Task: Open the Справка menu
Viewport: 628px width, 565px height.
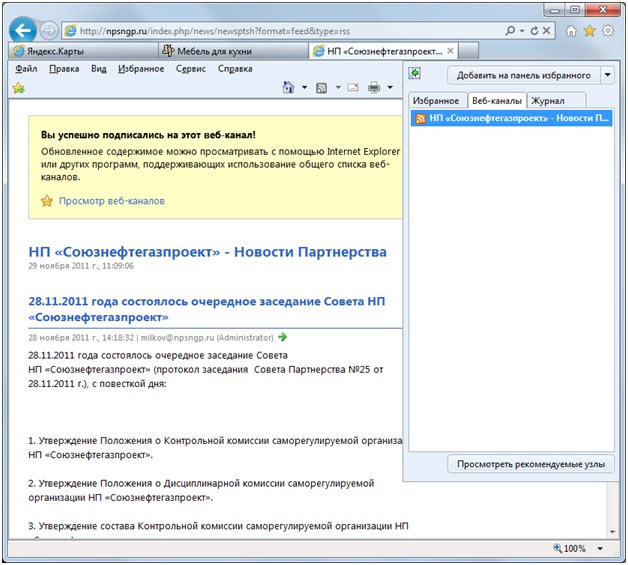Action: pyautogui.click(x=235, y=69)
